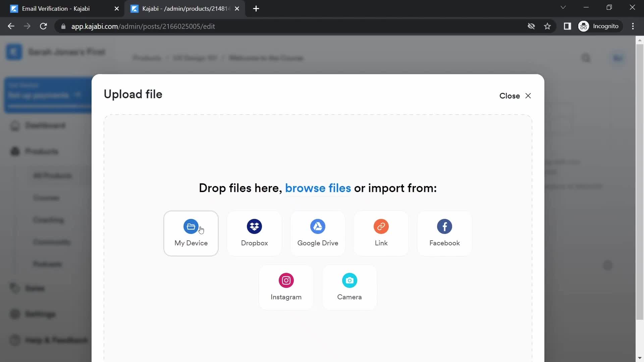Toggle the browser side panel

(x=567, y=26)
